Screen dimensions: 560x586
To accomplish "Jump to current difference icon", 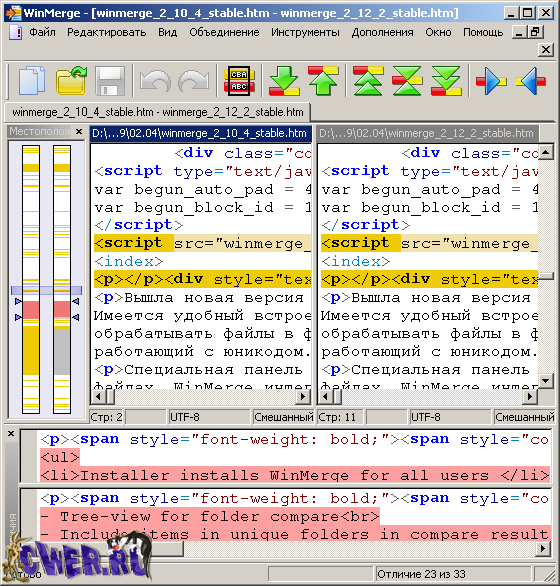I will point(407,80).
